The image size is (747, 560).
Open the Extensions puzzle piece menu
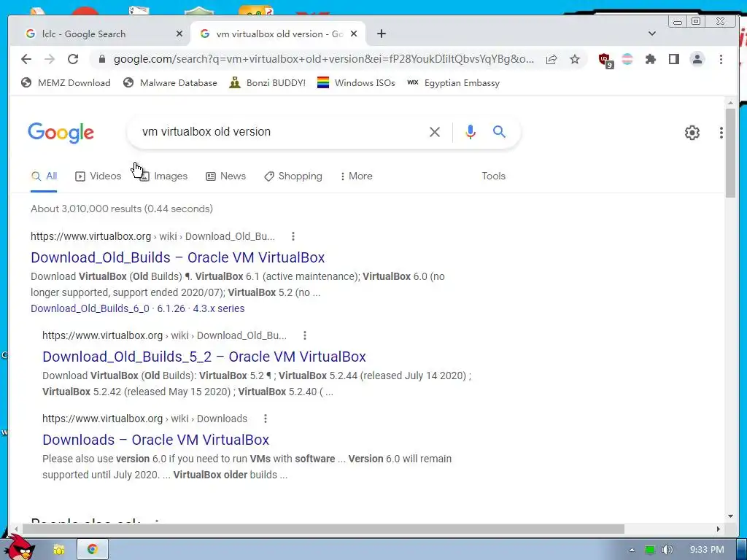(650, 59)
